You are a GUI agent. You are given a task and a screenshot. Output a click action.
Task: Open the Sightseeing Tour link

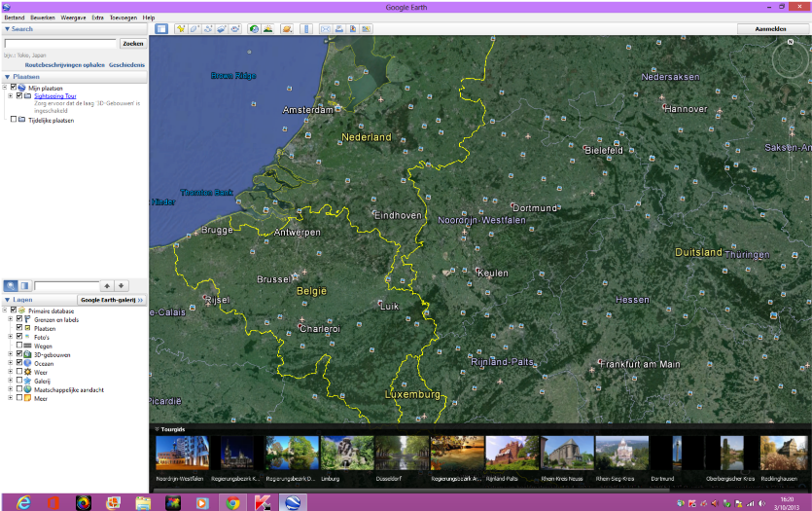click(x=54, y=96)
